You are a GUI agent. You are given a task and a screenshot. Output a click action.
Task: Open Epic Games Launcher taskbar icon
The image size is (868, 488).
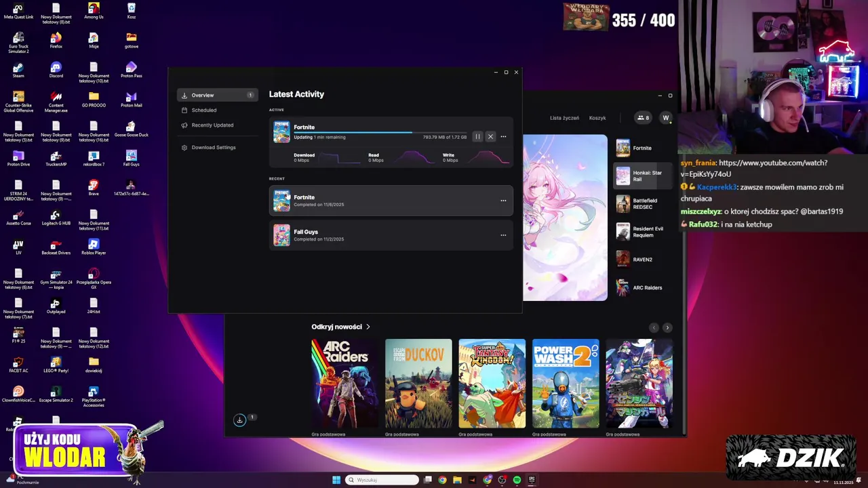pyautogui.click(x=532, y=480)
